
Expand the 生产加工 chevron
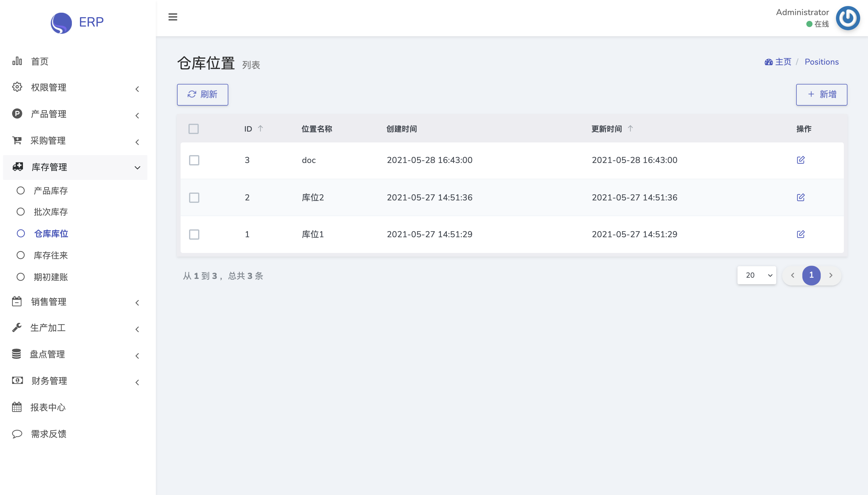tap(137, 329)
